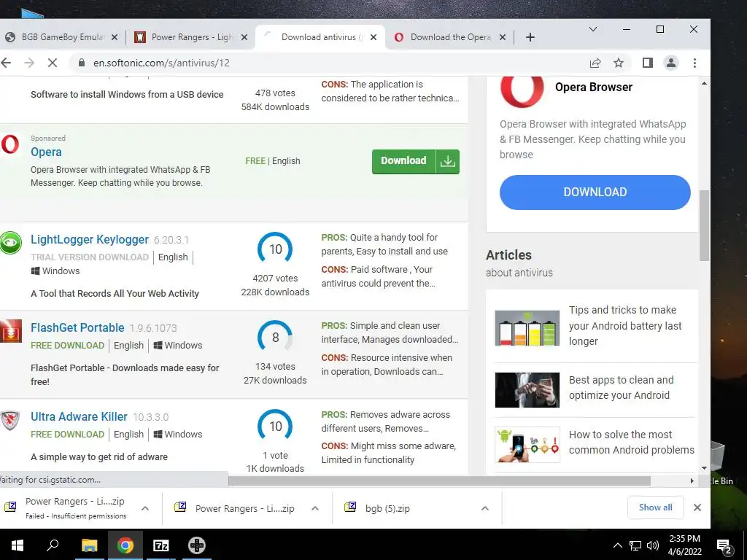Show hidden system tray icons
This screenshot has width=747, height=560.
(x=617, y=545)
